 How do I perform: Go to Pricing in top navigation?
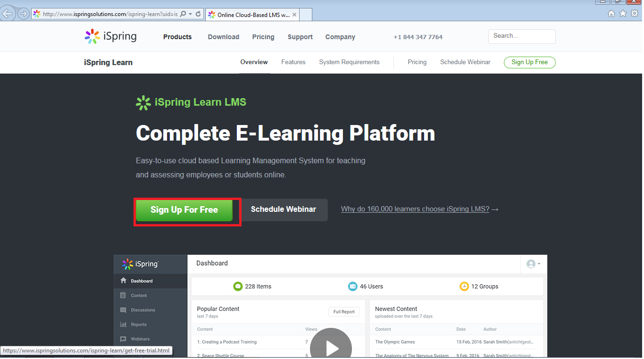[263, 37]
